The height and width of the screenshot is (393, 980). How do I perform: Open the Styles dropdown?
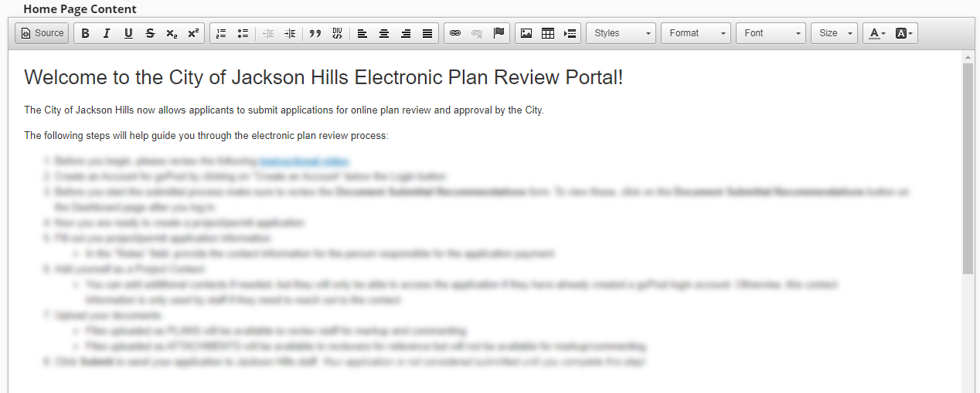tap(621, 33)
